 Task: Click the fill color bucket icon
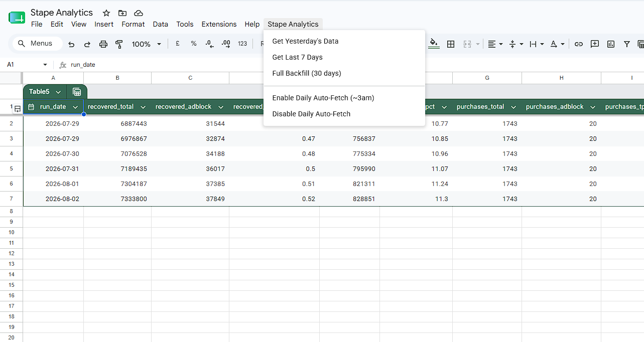coord(435,44)
